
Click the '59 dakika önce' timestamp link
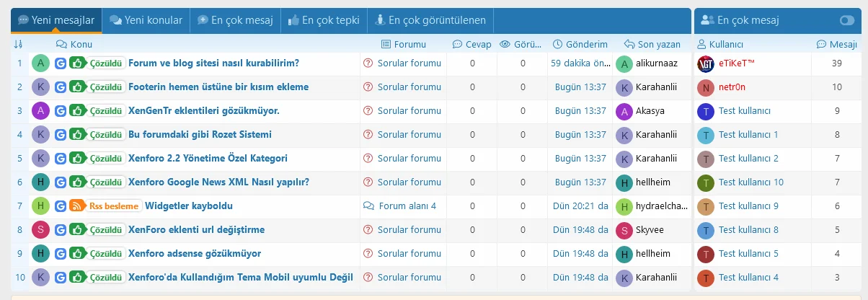click(580, 63)
